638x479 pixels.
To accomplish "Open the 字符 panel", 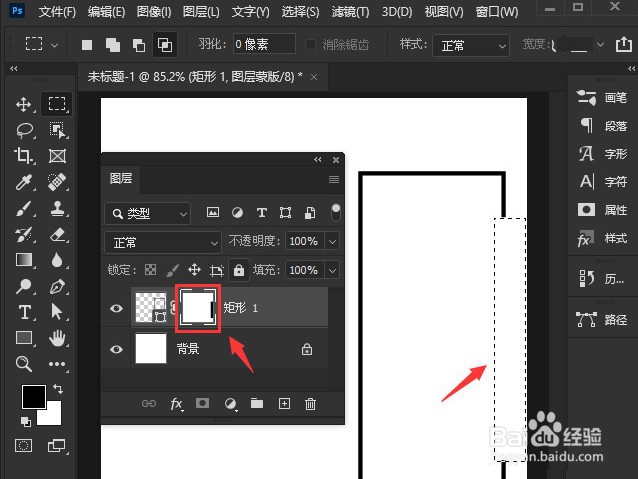I will pos(602,181).
